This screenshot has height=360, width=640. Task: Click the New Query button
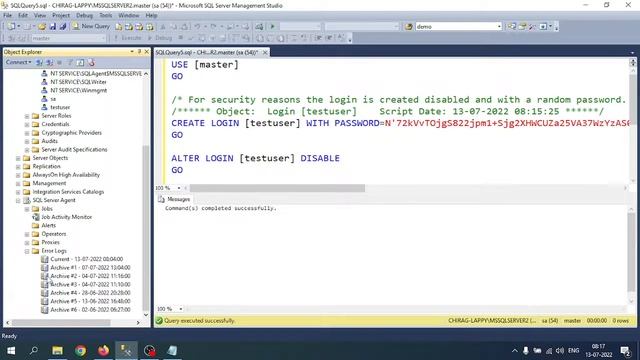coord(91,26)
